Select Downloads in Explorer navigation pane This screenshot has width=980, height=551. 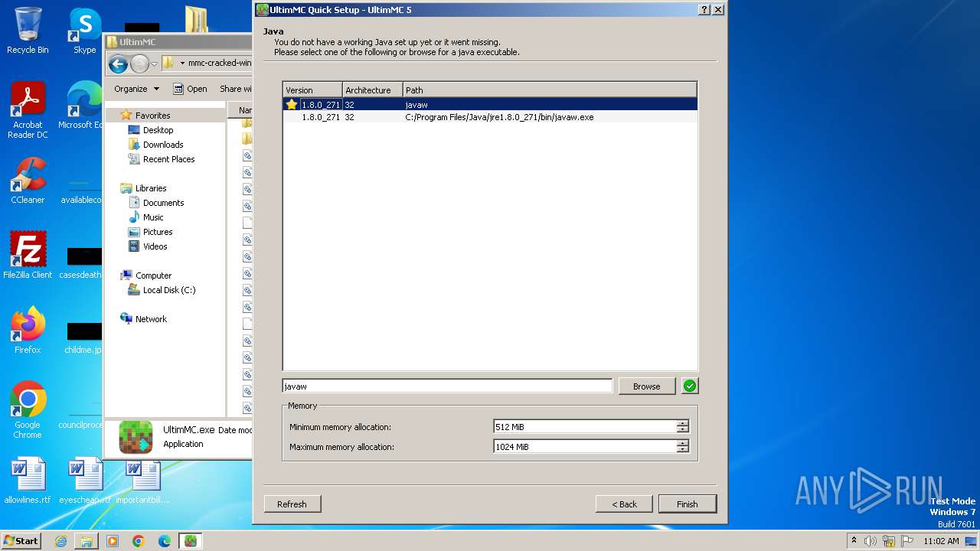(162, 145)
